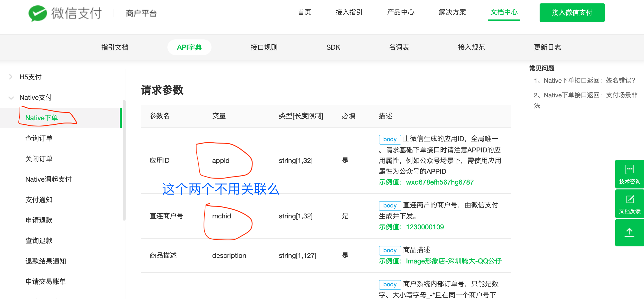644x299 pixels.
Task: Click the sidebar vertical scrollbar
Action: click(124, 160)
